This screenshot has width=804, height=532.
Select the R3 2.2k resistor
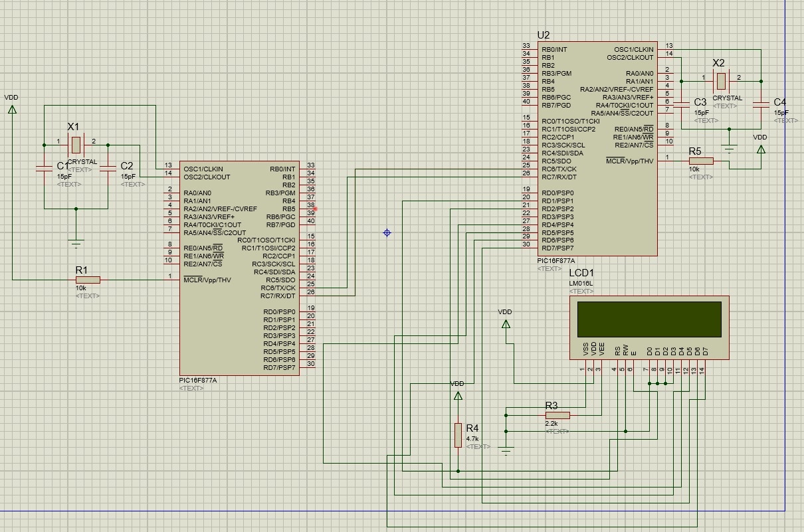pos(557,416)
